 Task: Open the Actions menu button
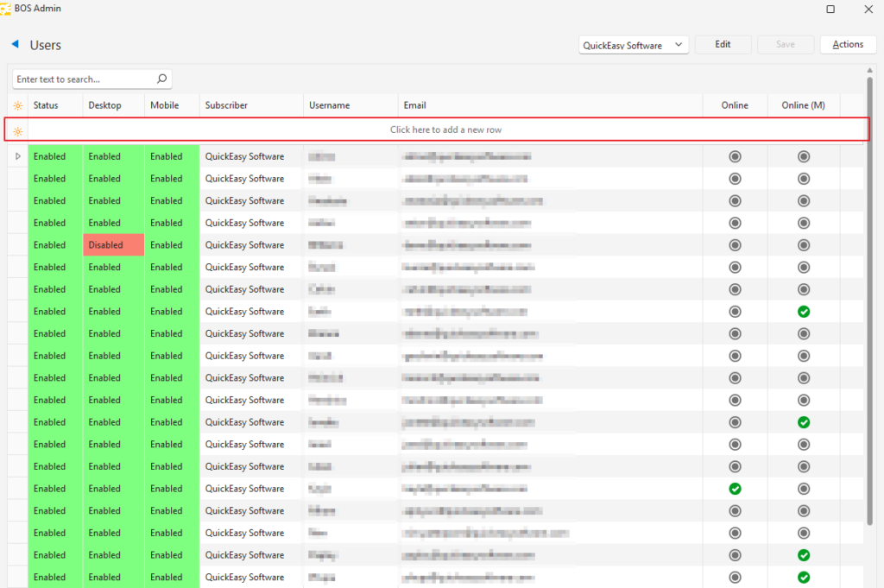click(848, 45)
